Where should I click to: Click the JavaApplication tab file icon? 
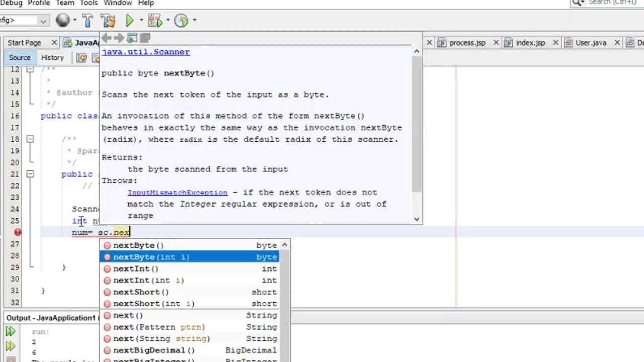68,43
